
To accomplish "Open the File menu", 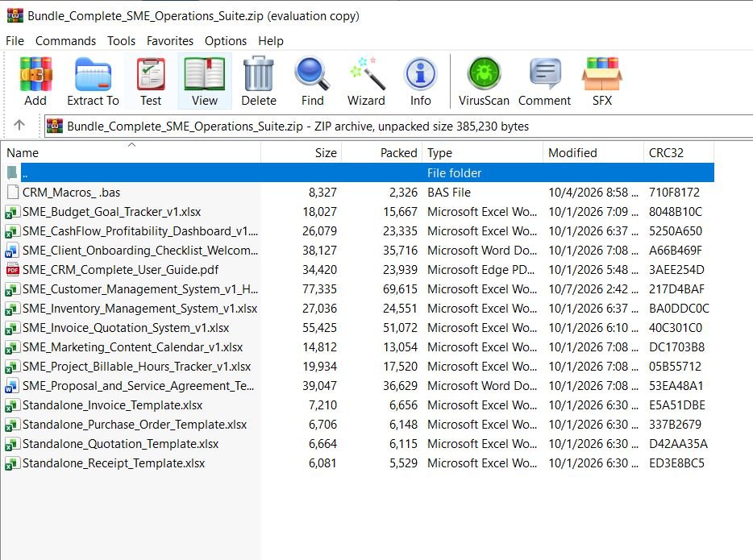I will coord(15,41).
